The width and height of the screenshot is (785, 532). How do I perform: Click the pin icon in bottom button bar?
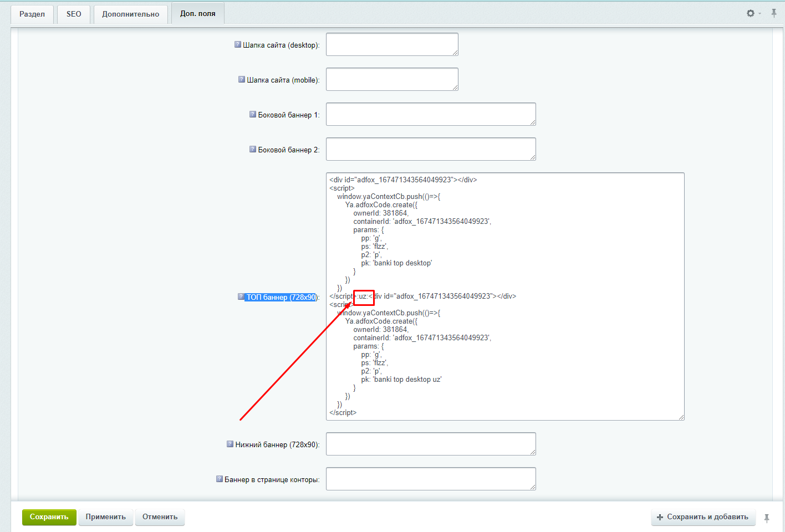767,518
